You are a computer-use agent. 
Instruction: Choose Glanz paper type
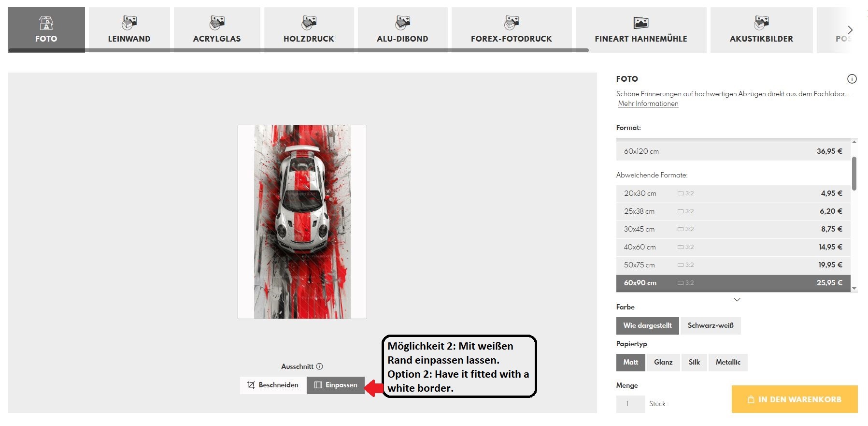click(x=663, y=362)
